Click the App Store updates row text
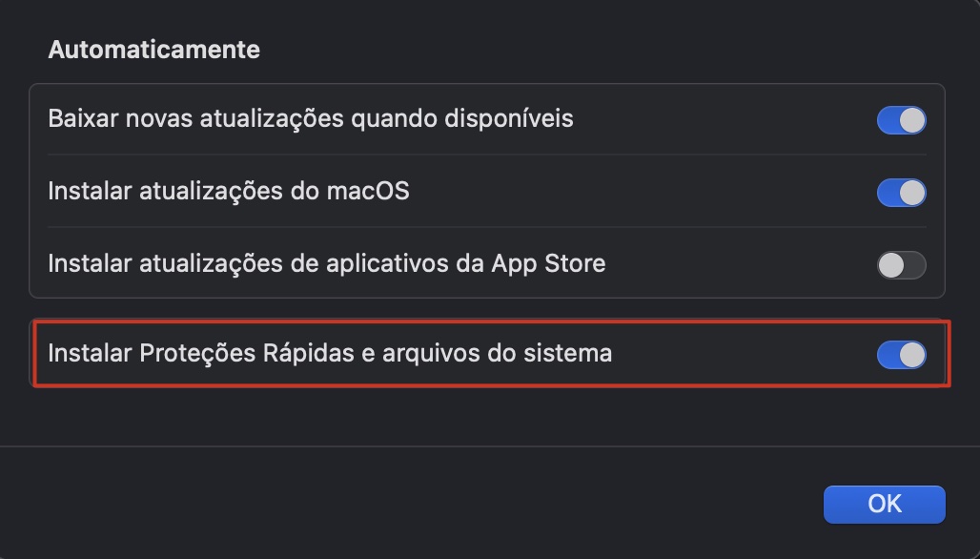 326,263
